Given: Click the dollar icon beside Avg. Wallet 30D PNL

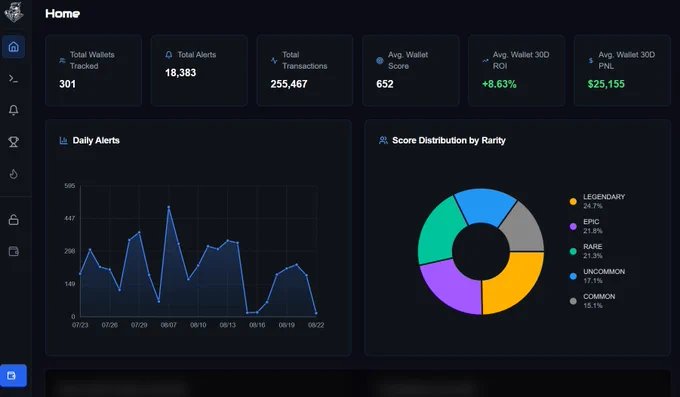Looking at the screenshot, I should tap(591, 60).
